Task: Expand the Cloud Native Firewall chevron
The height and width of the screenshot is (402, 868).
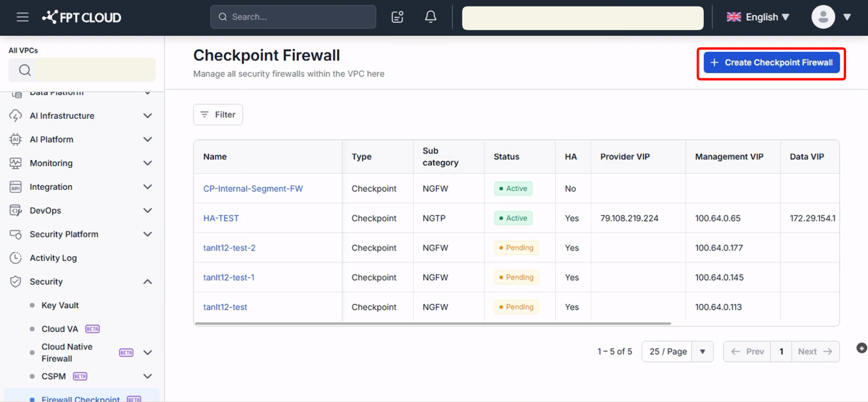Action: tap(147, 352)
